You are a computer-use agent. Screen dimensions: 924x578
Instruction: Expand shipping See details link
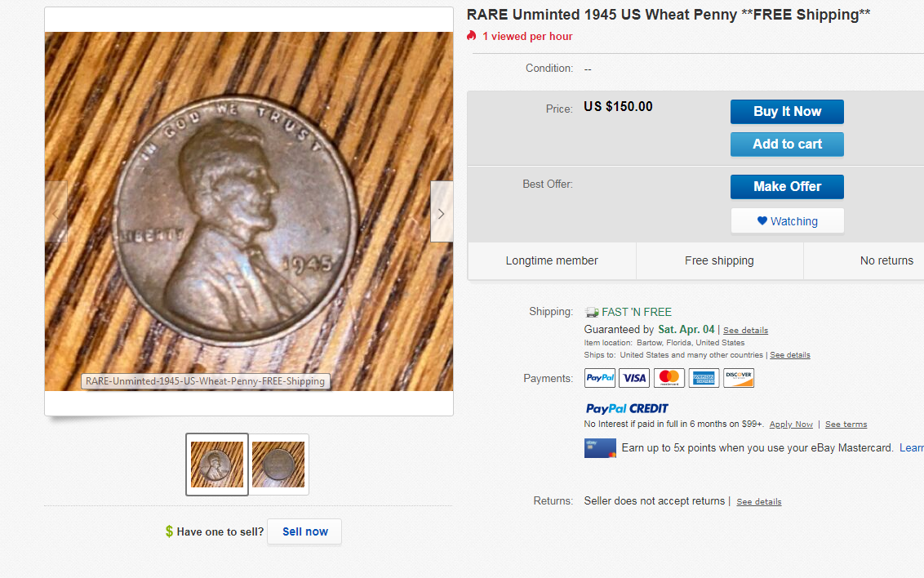pyautogui.click(x=745, y=331)
